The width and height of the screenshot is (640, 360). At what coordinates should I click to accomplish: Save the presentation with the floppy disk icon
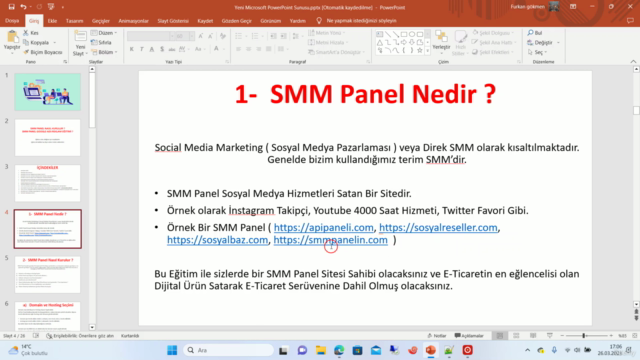coord(11,7)
